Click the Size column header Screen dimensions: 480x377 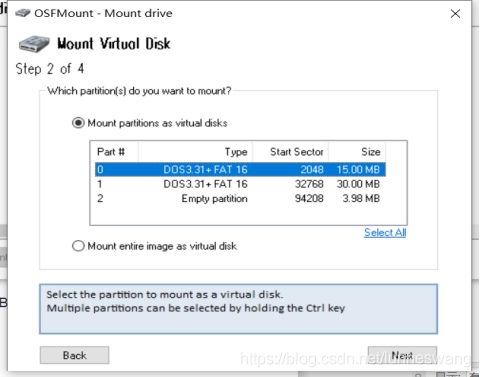point(357,152)
